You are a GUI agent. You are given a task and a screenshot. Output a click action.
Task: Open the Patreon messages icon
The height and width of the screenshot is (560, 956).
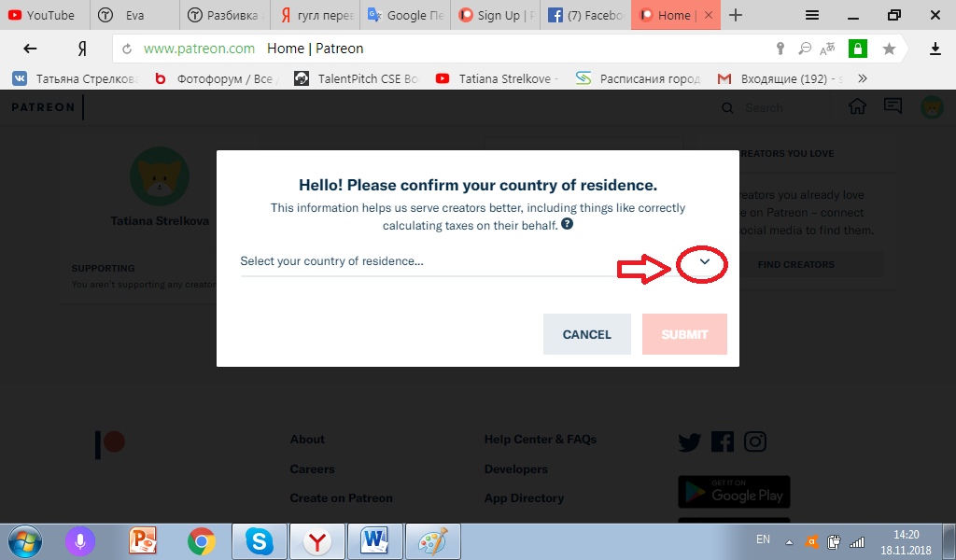[x=893, y=106]
